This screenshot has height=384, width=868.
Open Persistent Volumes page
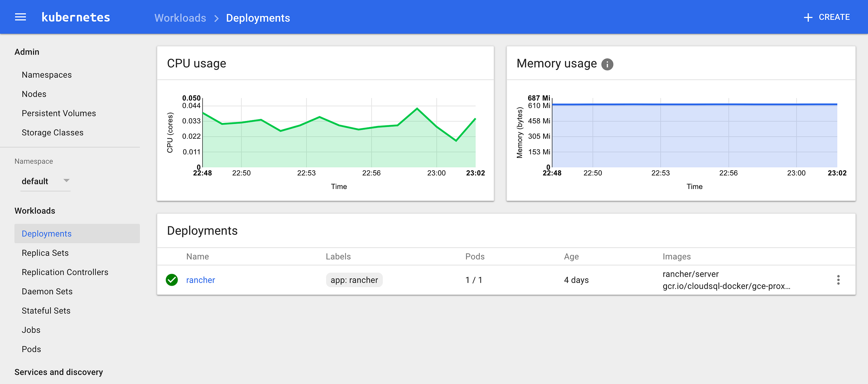pos(59,113)
